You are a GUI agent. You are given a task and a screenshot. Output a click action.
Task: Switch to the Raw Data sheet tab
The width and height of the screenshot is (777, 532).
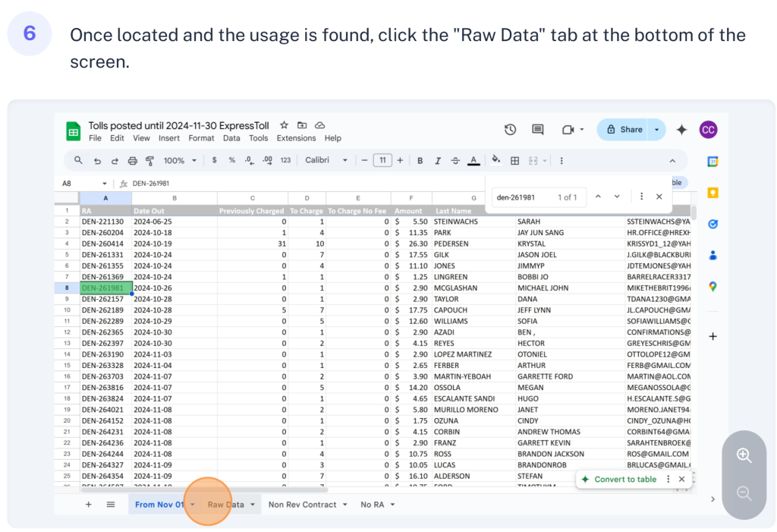click(x=225, y=505)
